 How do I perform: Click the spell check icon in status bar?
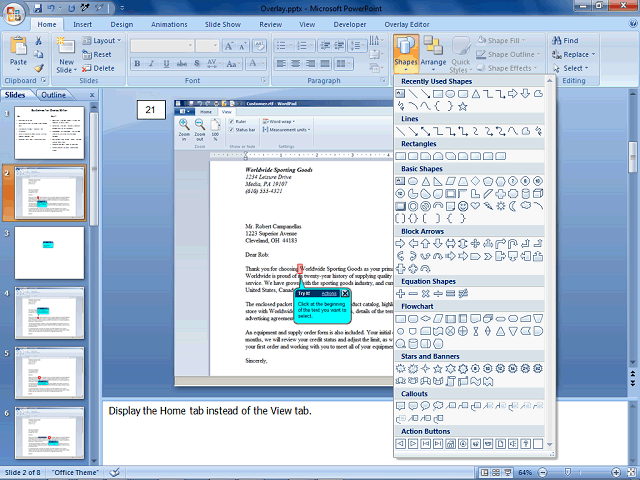115,472
